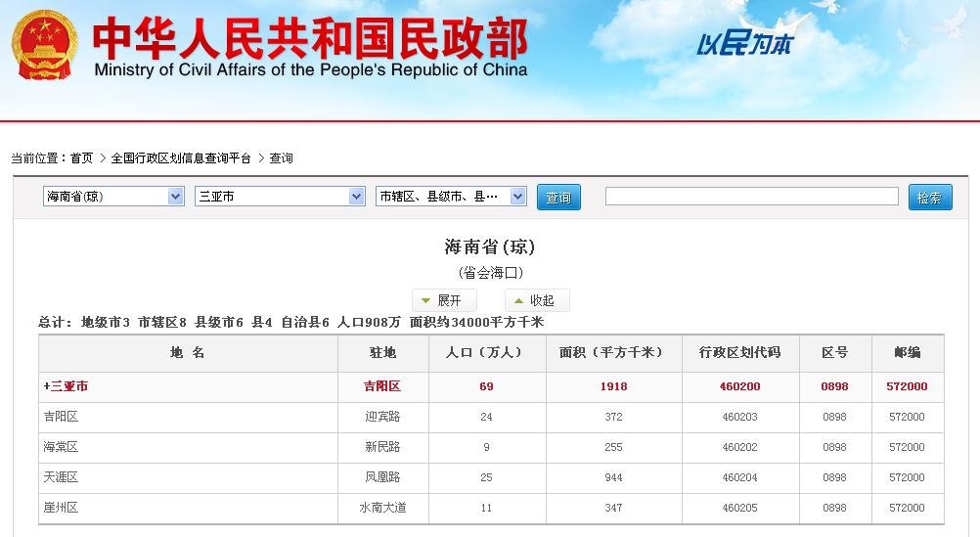Viewport: 980px width, 537px height.
Task: Open the 三亚市 city dropdown
Action: (280, 197)
